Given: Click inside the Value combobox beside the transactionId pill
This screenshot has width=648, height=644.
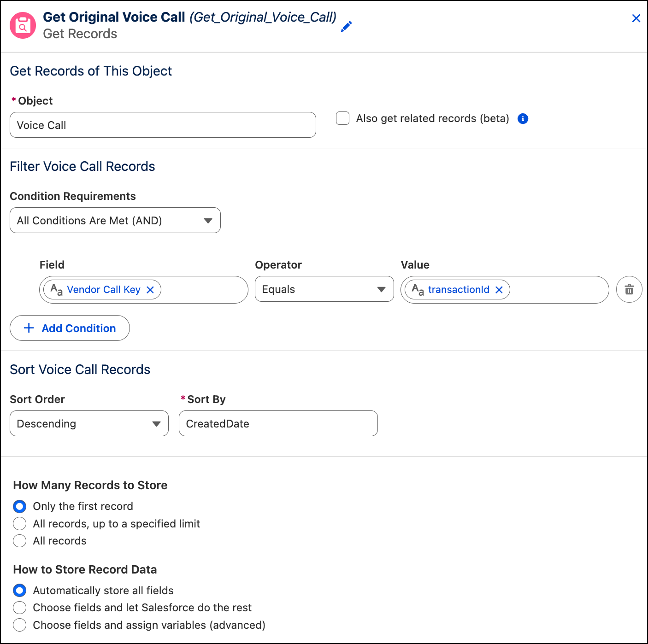Looking at the screenshot, I should pyautogui.click(x=559, y=290).
